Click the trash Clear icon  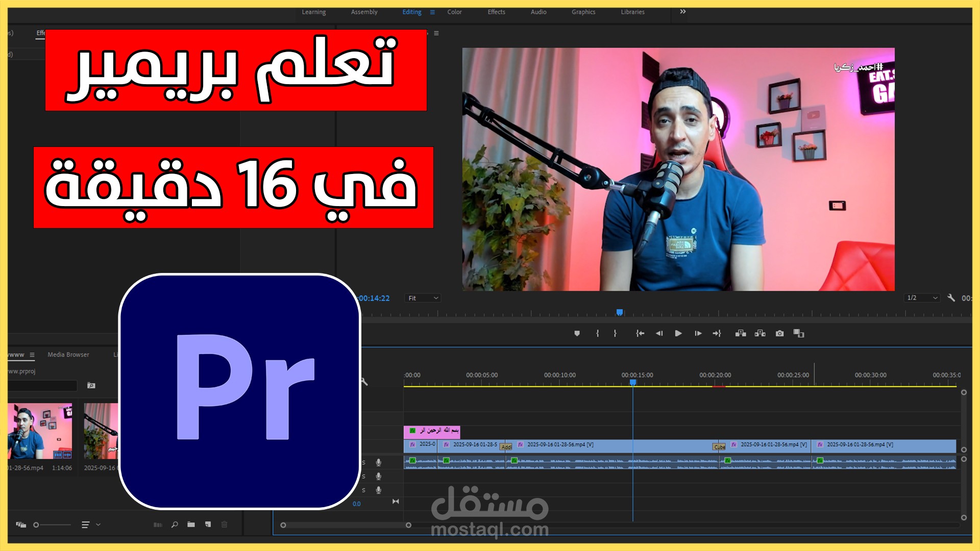tap(224, 524)
